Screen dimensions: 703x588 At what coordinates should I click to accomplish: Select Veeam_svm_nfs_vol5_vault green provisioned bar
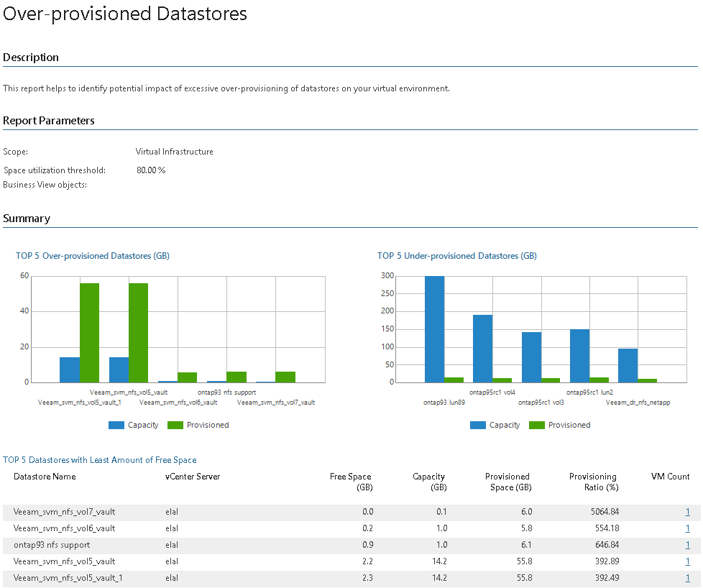click(x=139, y=333)
